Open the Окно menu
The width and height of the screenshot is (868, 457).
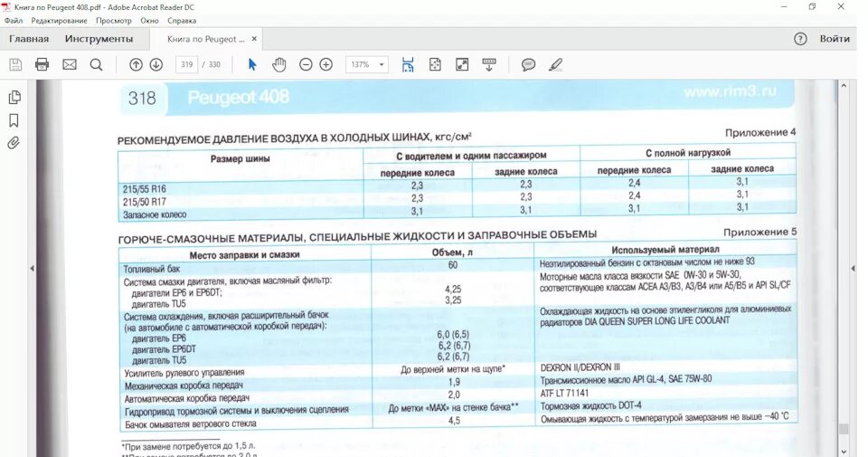coord(149,21)
